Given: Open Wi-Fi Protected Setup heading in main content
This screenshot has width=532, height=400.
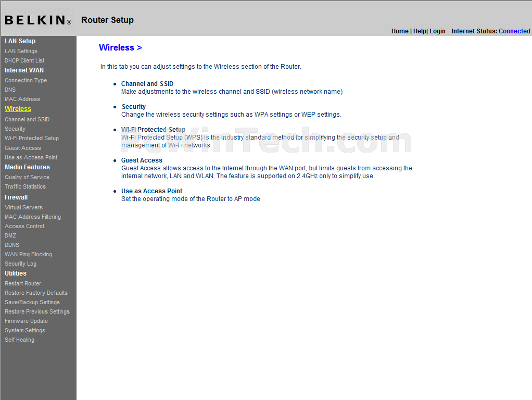Looking at the screenshot, I should (x=154, y=130).
